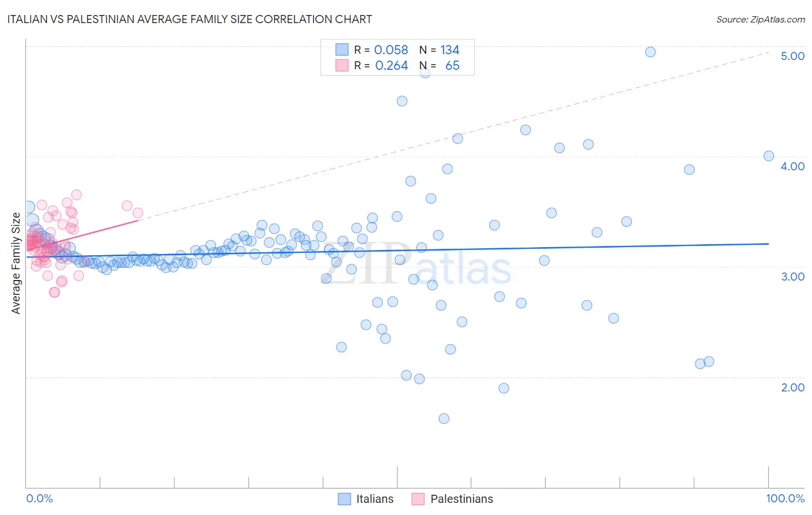Open the Source: ZipAtlas.com link
The height and width of the screenshot is (515, 812).
(761, 19)
